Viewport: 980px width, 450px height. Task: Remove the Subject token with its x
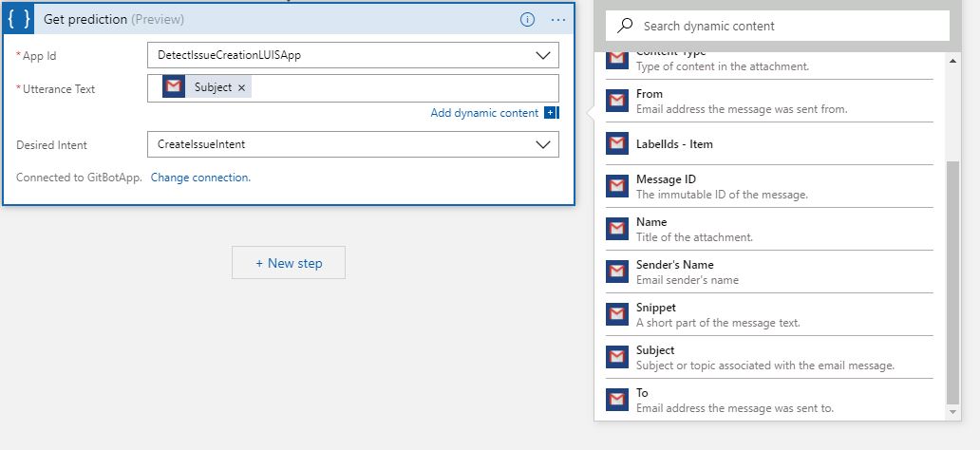click(x=241, y=88)
